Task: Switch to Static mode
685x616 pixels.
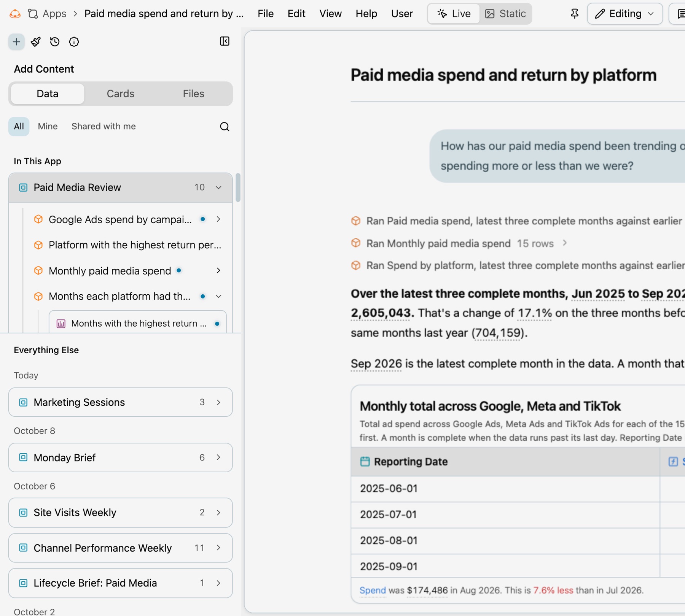Action: click(505, 14)
